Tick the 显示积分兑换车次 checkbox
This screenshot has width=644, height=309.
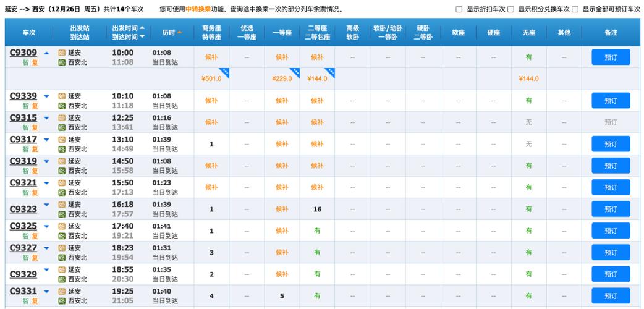click(x=511, y=9)
